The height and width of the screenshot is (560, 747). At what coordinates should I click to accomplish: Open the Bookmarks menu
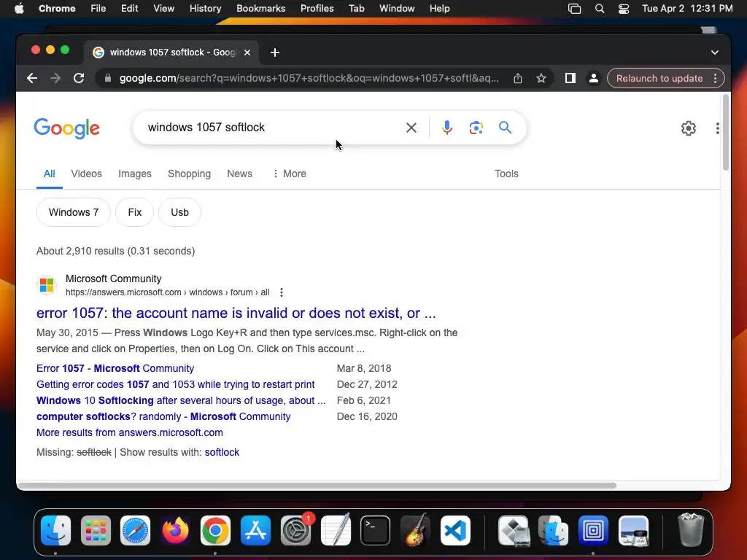(260, 9)
